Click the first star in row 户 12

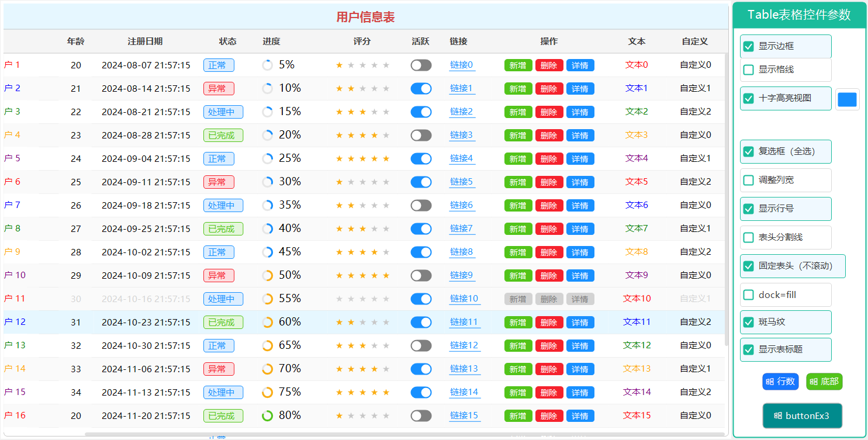pos(339,322)
